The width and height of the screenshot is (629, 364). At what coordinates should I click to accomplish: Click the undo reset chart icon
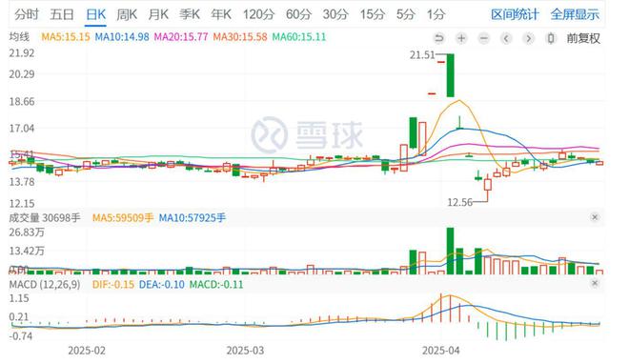point(439,38)
